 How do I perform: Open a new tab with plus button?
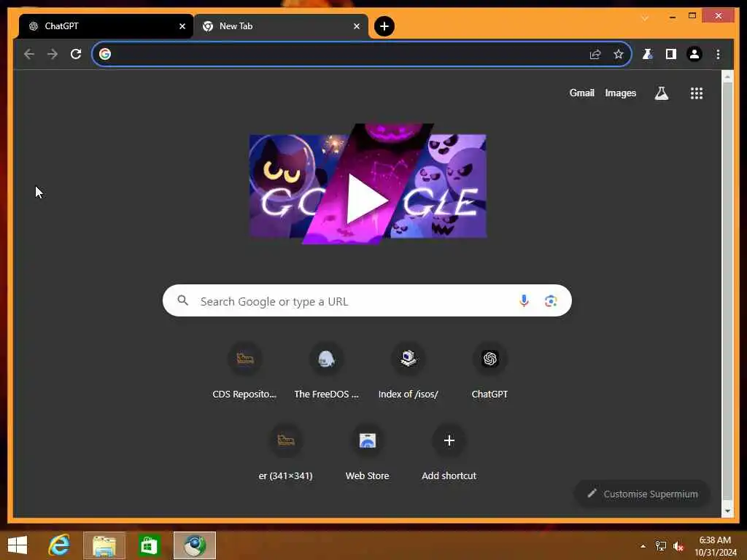click(384, 26)
